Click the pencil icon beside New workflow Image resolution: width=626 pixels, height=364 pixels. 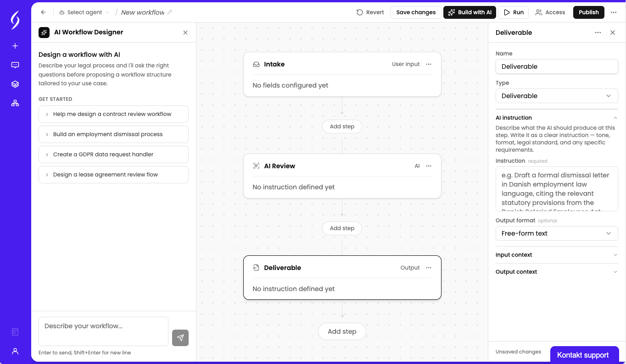click(x=170, y=12)
